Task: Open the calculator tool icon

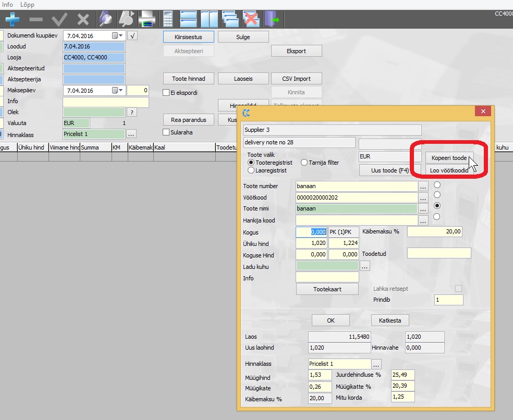Action: coord(168,20)
